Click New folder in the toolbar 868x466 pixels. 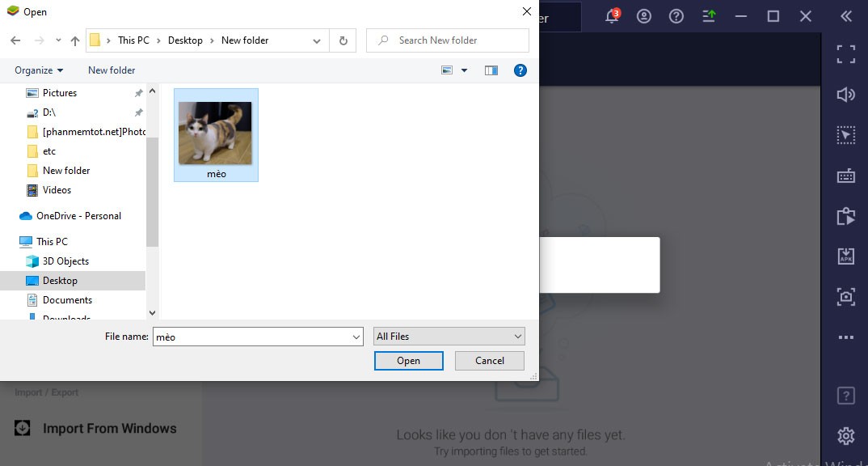pyautogui.click(x=112, y=70)
